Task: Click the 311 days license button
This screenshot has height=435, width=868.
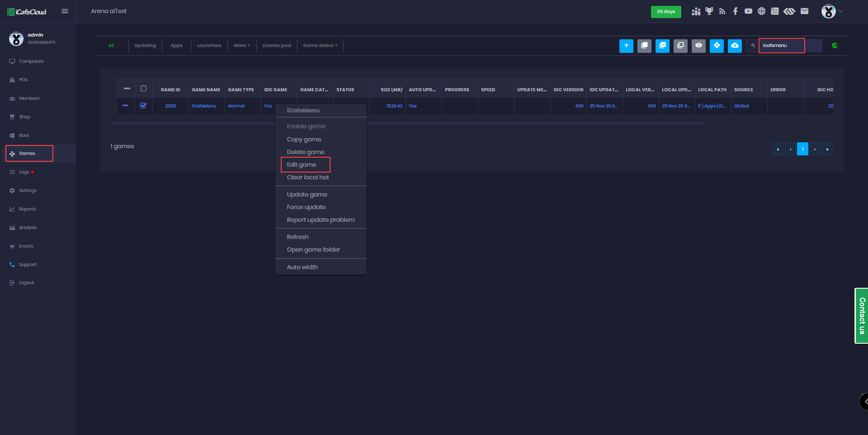Action: 665,12
